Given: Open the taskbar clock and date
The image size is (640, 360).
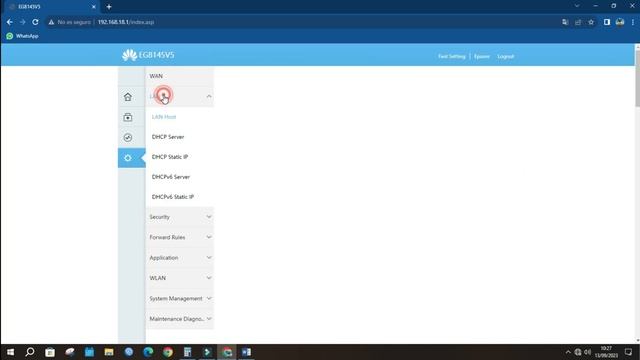Looking at the screenshot, I should 606,352.
